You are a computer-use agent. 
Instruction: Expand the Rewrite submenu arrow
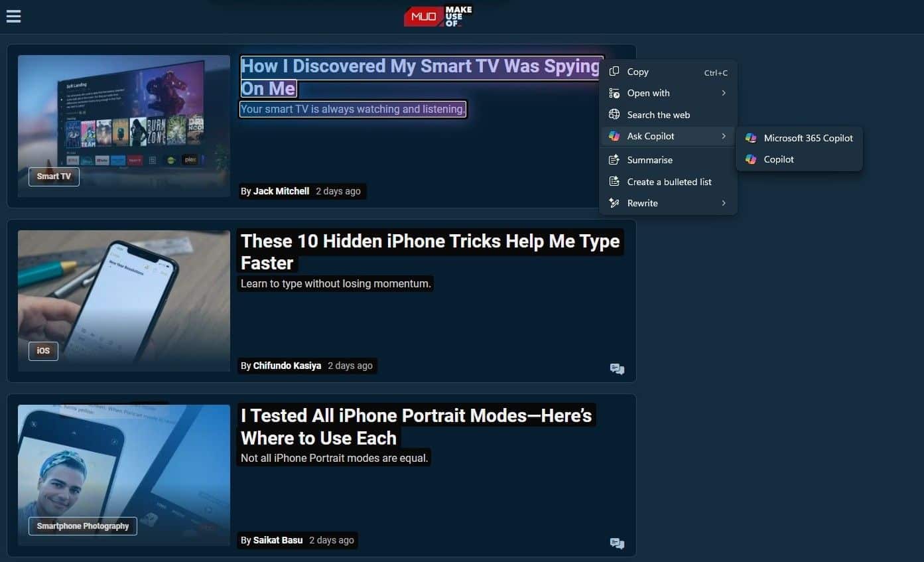pos(724,203)
